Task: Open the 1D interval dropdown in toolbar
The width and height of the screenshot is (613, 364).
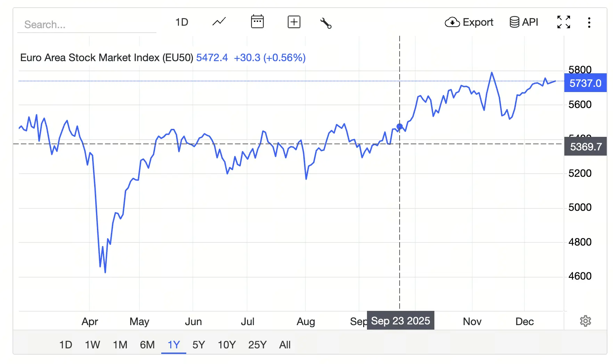Action: [182, 22]
